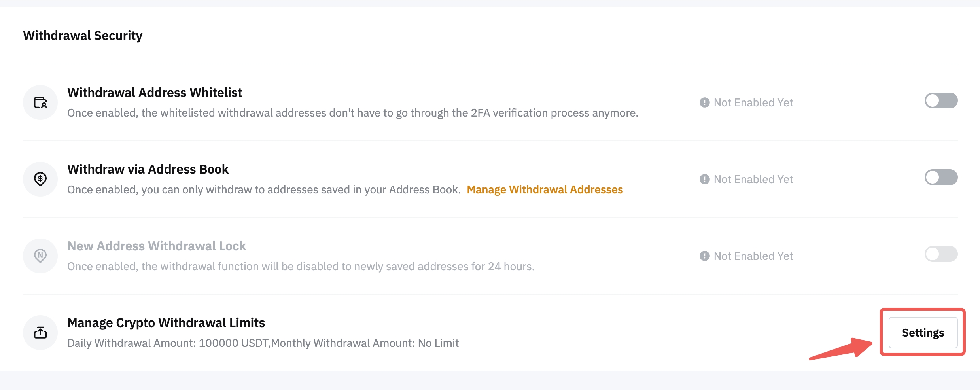This screenshot has height=390, width=980.
Task: Select the Withdrawal Address Whitelist title
Action: pos(155,93)
